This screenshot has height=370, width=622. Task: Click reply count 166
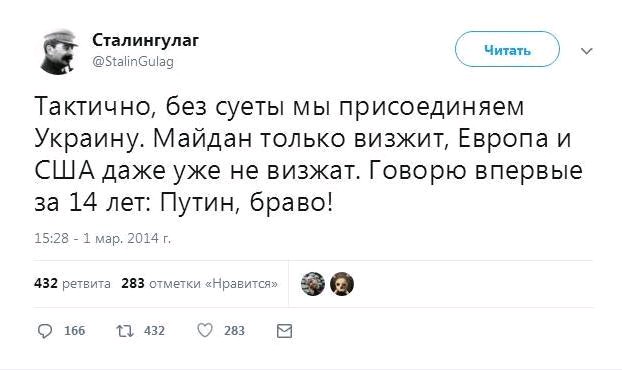pos(75,331)
